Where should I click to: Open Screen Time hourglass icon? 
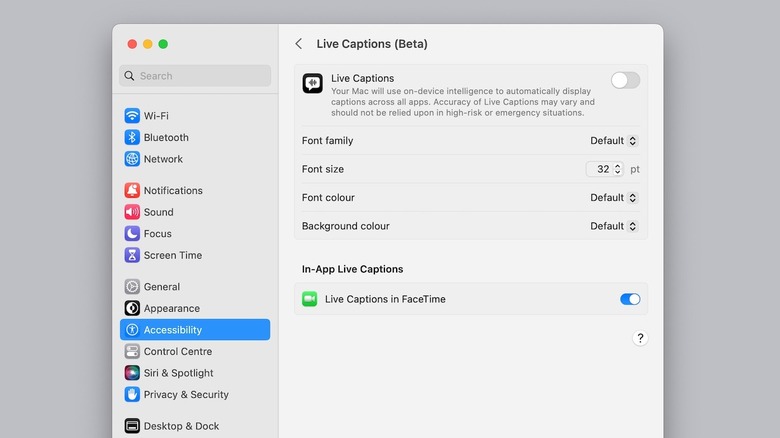(x=132, y=255)
